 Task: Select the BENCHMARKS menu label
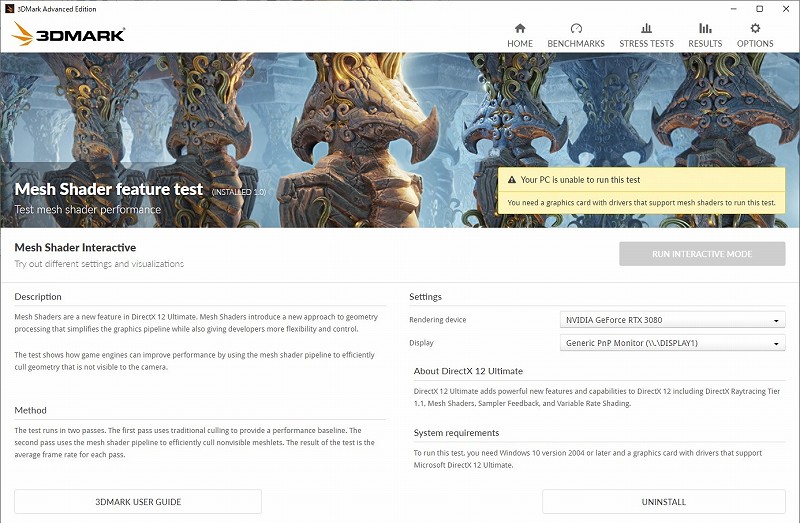tap(576, 43)
